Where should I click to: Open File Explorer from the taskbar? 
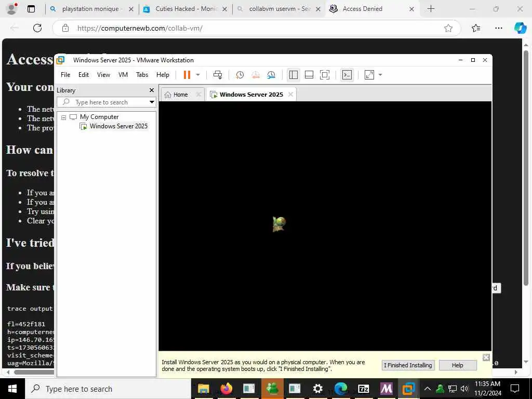click(203, 389)
